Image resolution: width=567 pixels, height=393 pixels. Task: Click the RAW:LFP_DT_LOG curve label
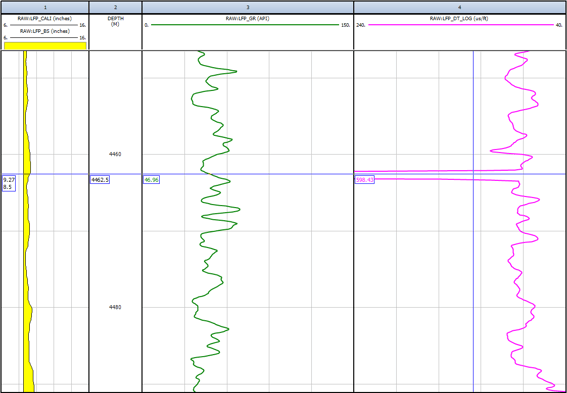pyautogui.click(x=460, y=18)
